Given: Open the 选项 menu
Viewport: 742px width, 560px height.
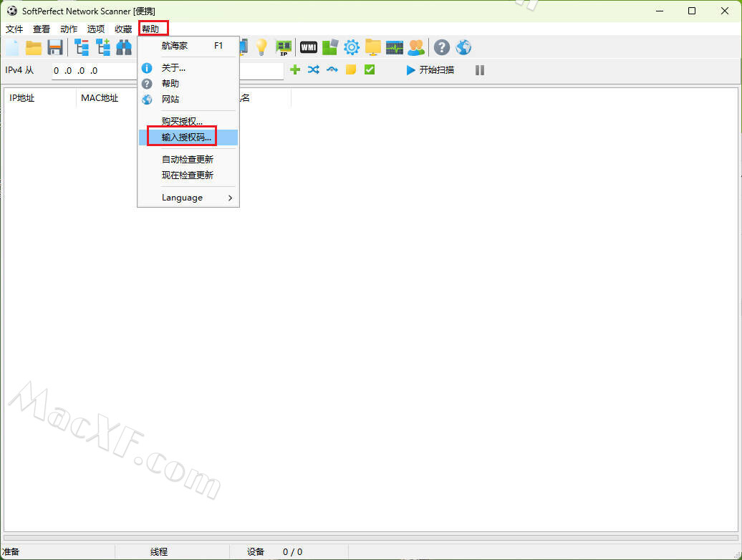Looking at the screenshot, I should coord(95,29).
